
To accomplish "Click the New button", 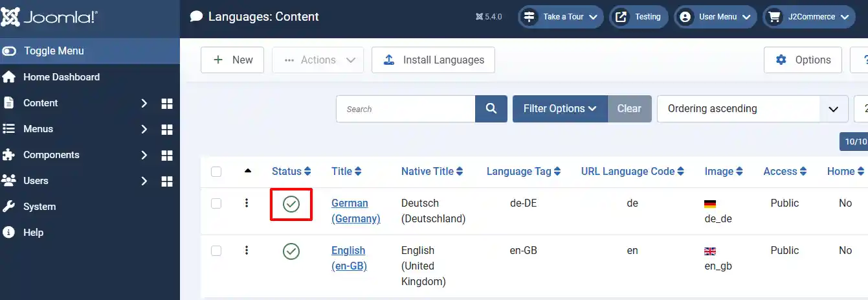I will 232,60.
